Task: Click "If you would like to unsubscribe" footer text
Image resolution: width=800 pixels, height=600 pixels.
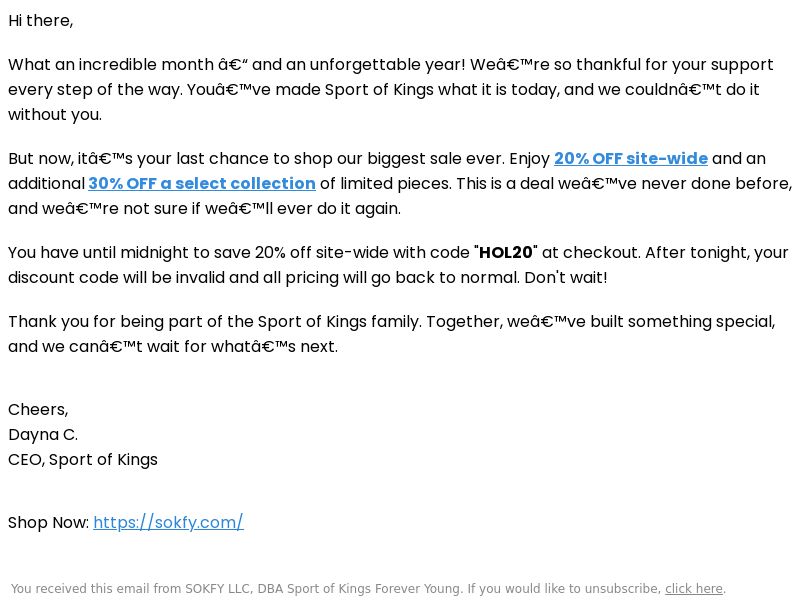Action: click(x=564, y=589)
